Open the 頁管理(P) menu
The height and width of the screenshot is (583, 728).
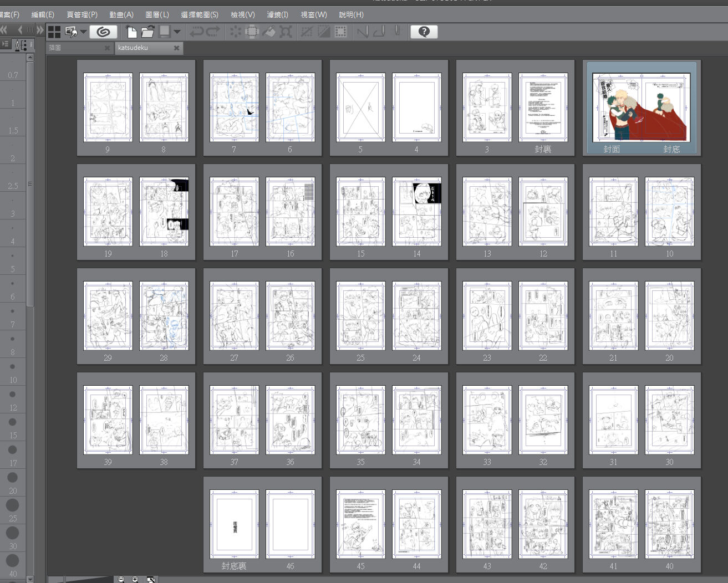pos(82,14)
